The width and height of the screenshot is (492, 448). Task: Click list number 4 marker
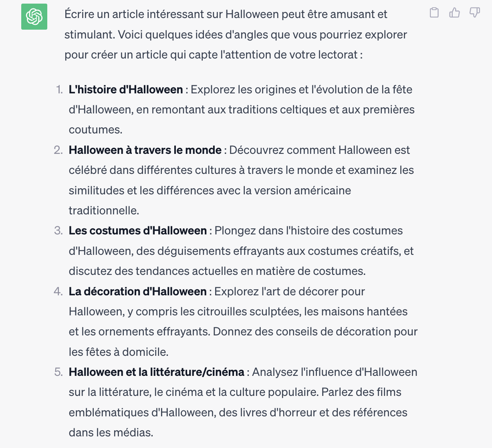(x=58, y=291)
